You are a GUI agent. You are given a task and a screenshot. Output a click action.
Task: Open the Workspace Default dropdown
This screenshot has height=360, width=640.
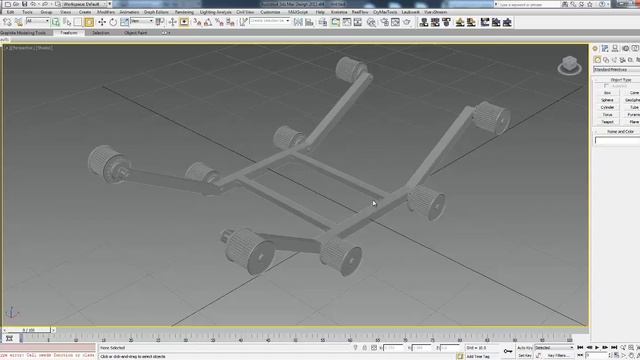pyautogui.click(x=84, y=4)
